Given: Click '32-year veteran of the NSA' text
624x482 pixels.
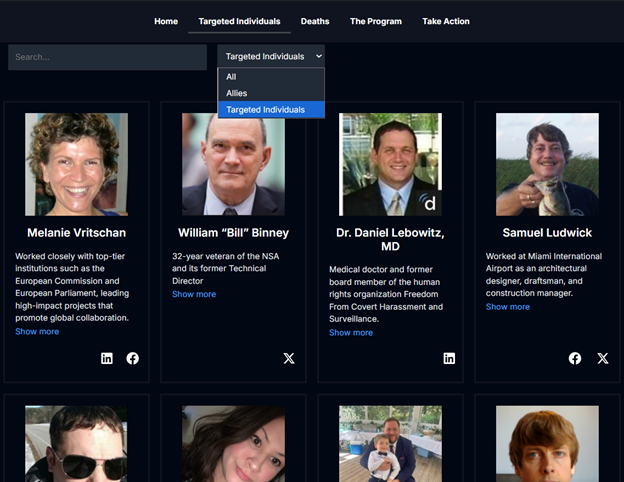Looking at the screenshot, I should (x=226, y=268).
